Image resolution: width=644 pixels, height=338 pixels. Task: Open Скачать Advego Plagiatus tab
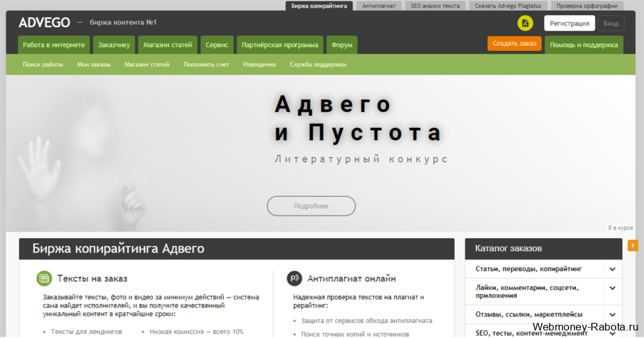(508, 6)
